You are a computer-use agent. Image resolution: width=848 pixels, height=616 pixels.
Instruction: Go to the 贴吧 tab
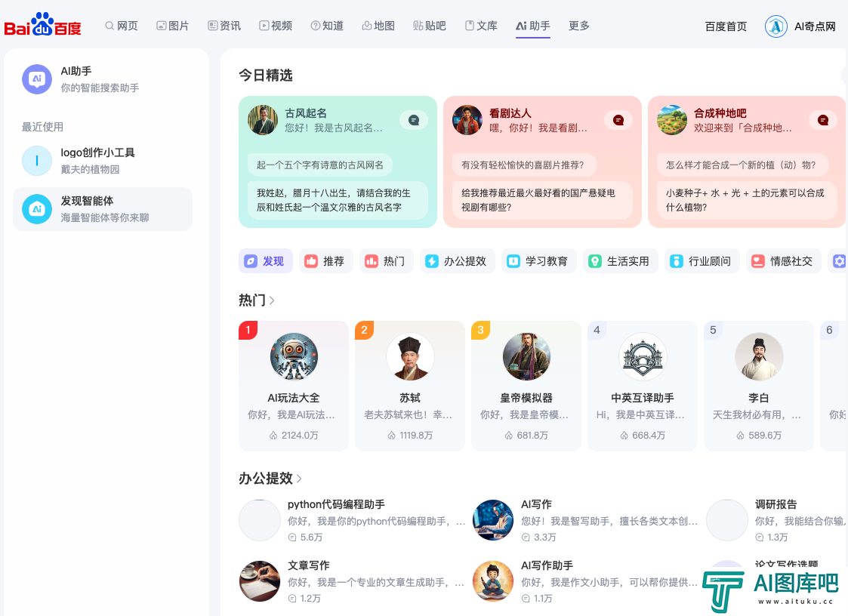point(430,26)
